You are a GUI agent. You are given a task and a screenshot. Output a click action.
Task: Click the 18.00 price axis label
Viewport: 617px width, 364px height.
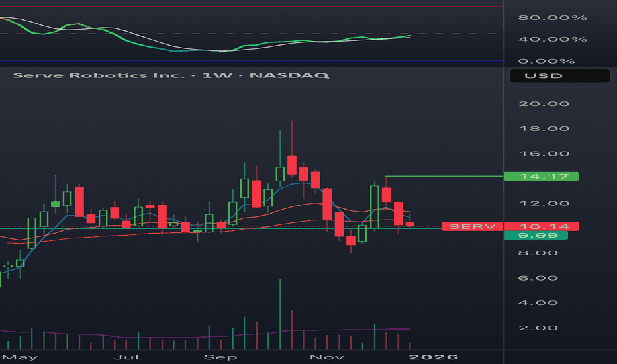[544, 128]
